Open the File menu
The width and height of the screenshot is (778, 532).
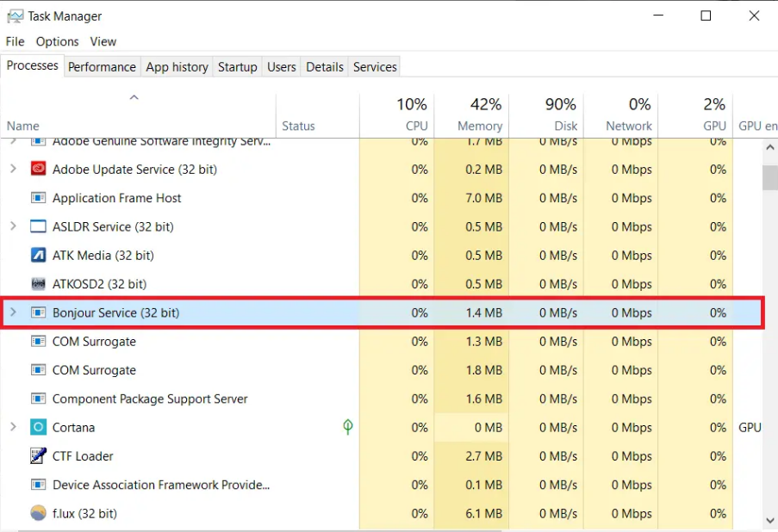pyautogui.click(x=15, y=41)
